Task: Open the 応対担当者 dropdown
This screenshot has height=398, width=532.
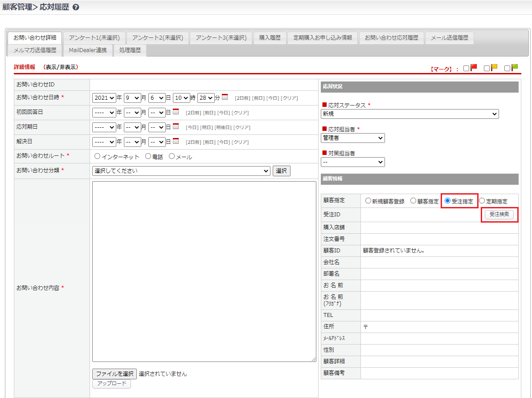Action: 352,138
